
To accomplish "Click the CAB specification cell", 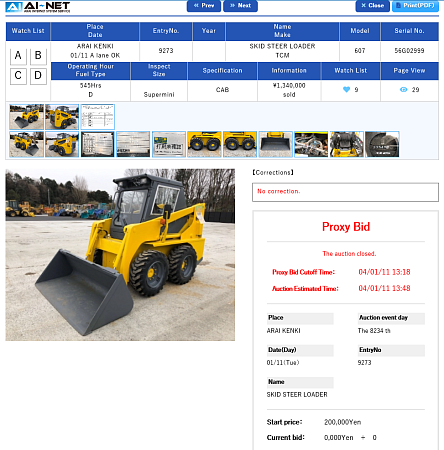I will click(x=222, y=90).
